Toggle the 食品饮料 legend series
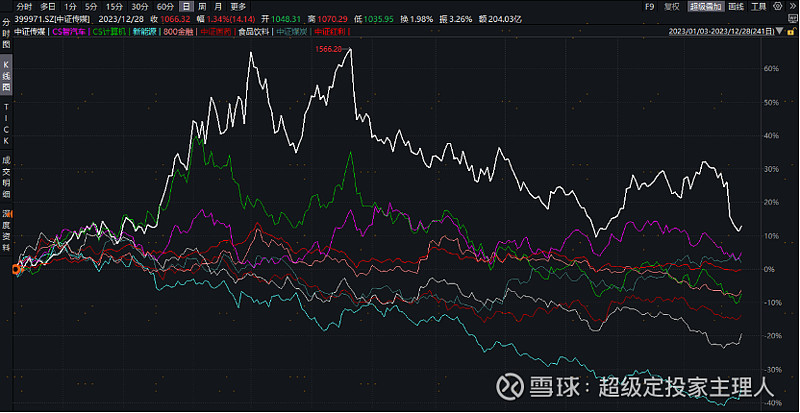The image size is (800, 413). click(x=254, y=31)
